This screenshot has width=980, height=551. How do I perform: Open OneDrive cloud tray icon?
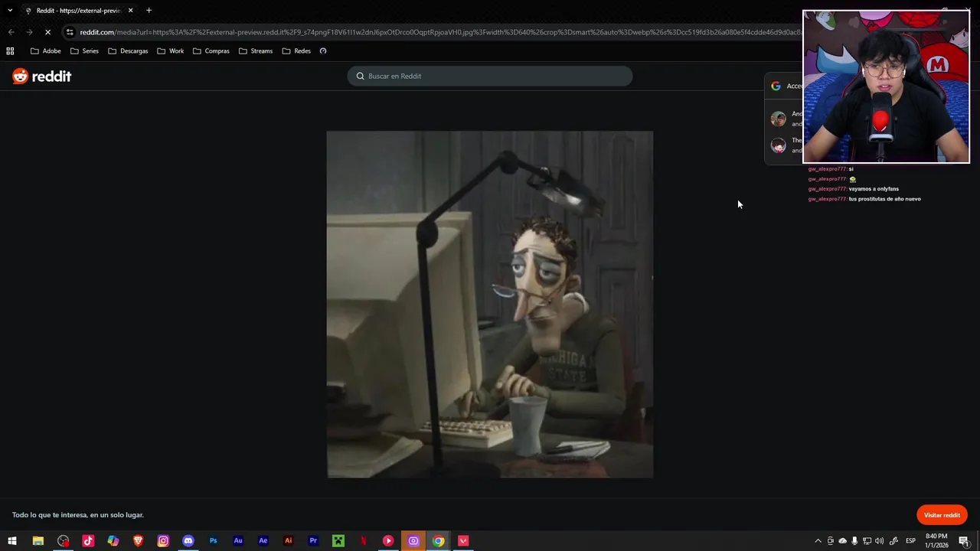(x=843, y=541)
